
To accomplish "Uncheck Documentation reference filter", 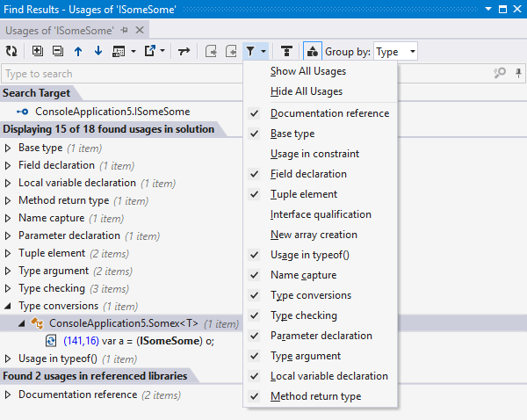I will [x=329, y=113].
